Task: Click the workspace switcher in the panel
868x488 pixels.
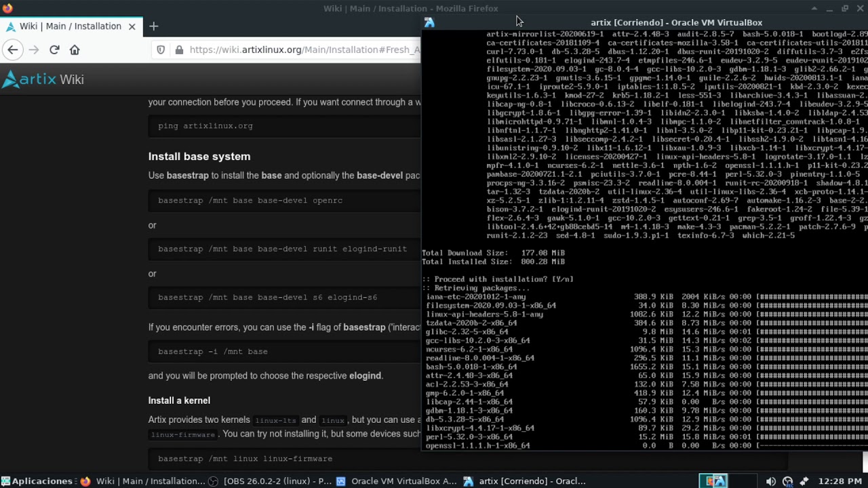Action: (728, 481)
